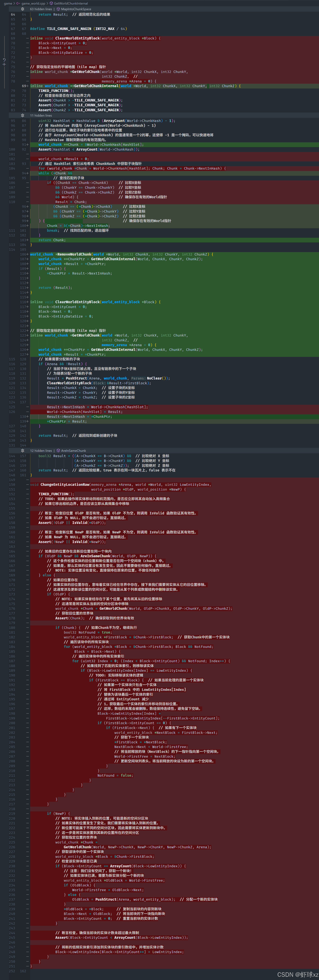Screen dimensions: 319x980
Task: Show the 12 hidden lines section
Action: coord(41,450)
